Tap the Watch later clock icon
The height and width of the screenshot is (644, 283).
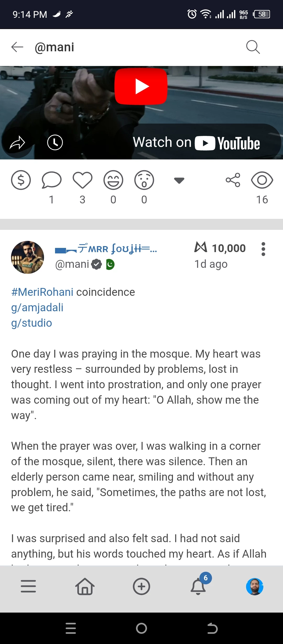[x=55, y=143]
